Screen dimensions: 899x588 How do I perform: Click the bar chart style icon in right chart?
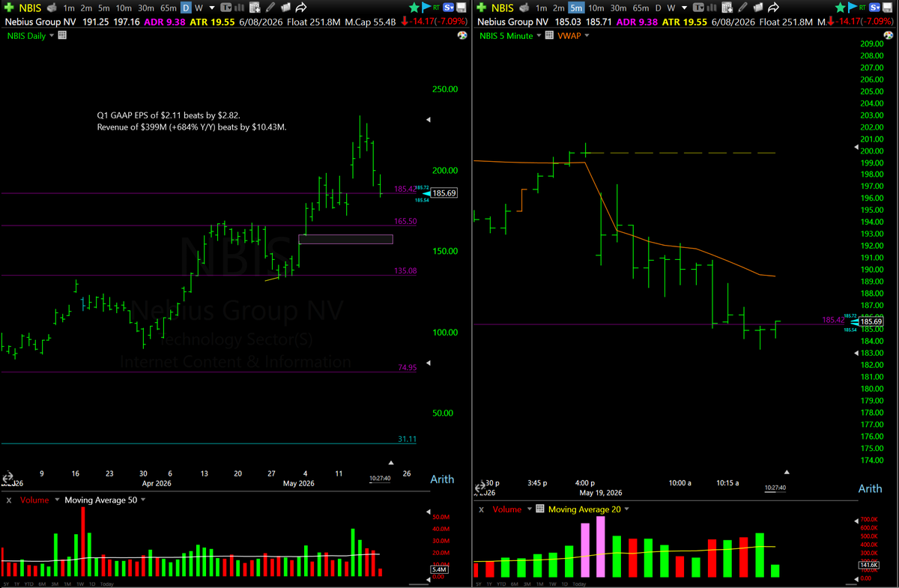coord(712,7)
